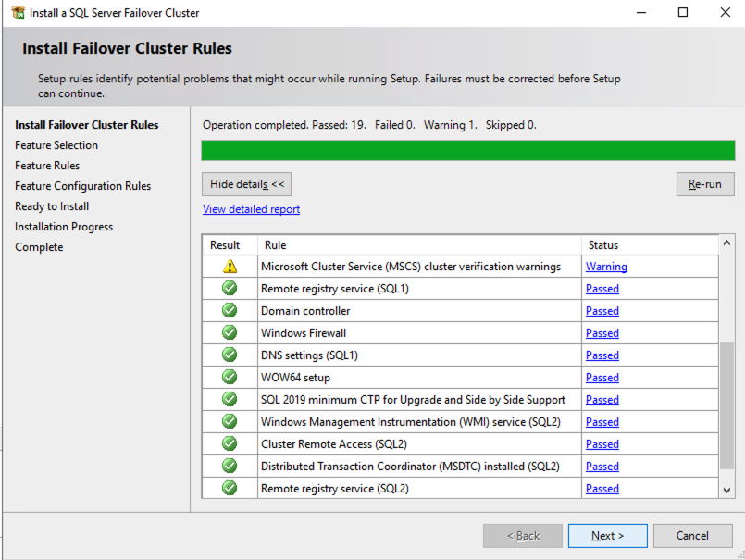Click green check beside Remote registry service (SQL2)
745x560 pixels.
pyautogui.click(x=230, y=489)
